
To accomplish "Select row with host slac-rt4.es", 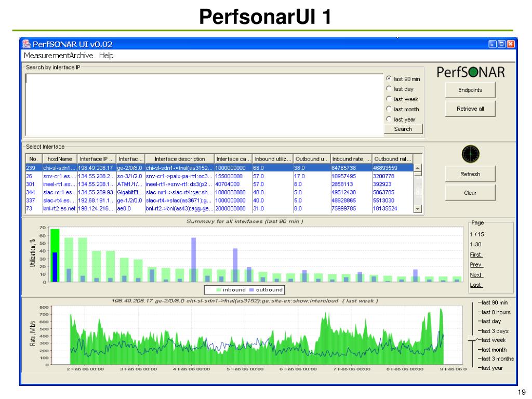I will [x=219, y=201].
